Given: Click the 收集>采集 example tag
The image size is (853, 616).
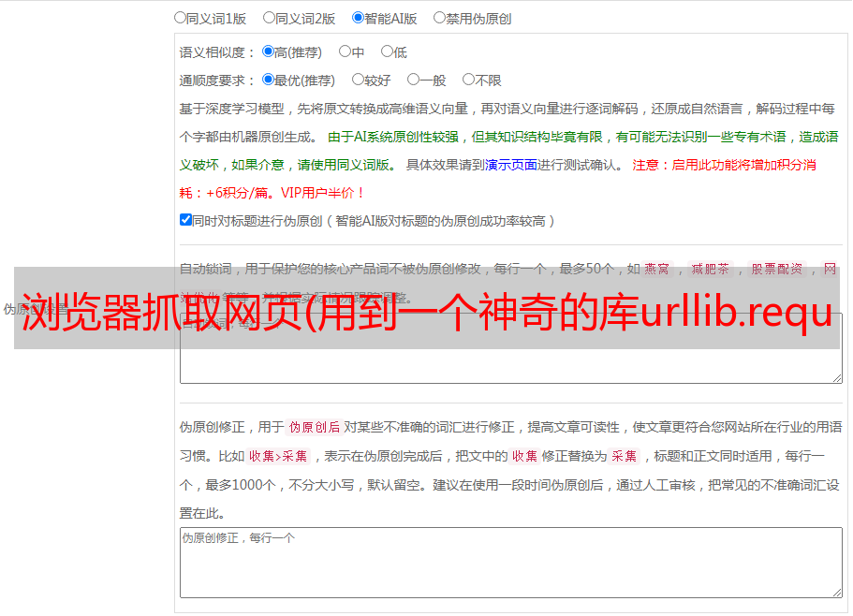Looking at the screenshot, I should tap(278, 456).
